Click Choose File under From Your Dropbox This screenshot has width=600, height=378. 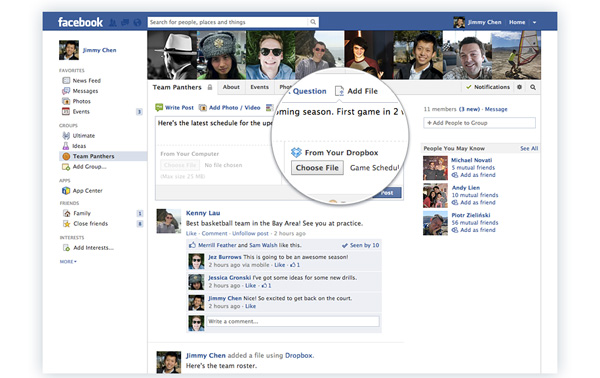[x=317, y=168]
